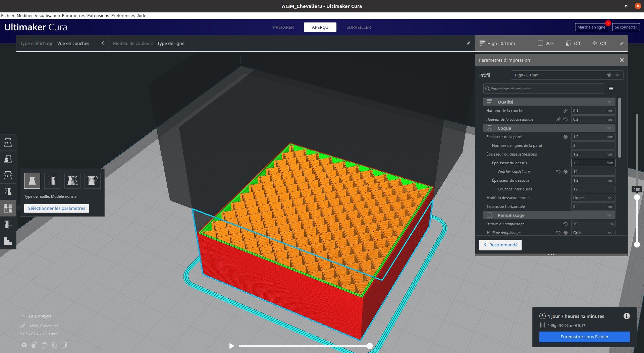Viewport: 644px width, 353px height.
Task: Click upper layer slider handle at 189
Action: (x=637, y=197)
